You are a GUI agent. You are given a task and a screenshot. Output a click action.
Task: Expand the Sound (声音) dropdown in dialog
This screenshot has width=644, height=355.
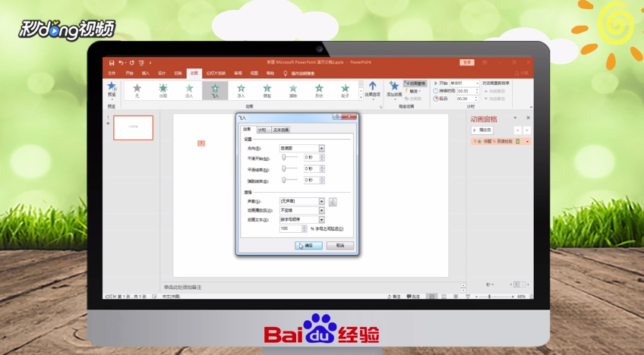pos(321,202)
